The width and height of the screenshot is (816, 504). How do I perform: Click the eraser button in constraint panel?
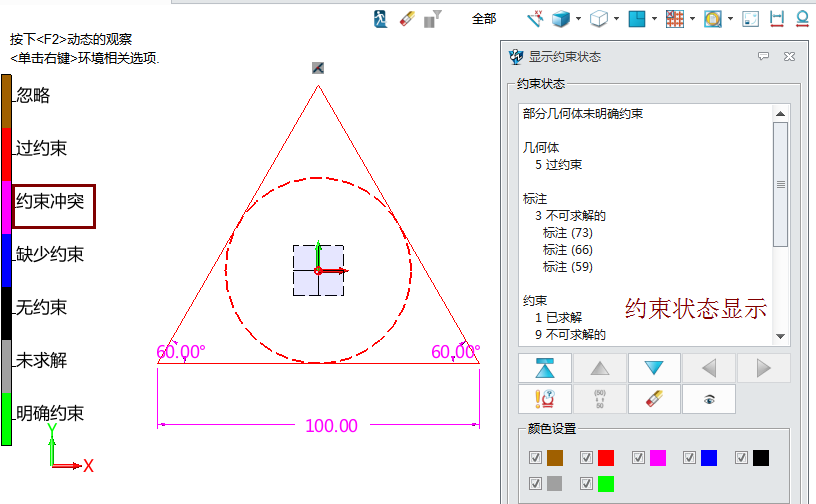pos(654,399)
